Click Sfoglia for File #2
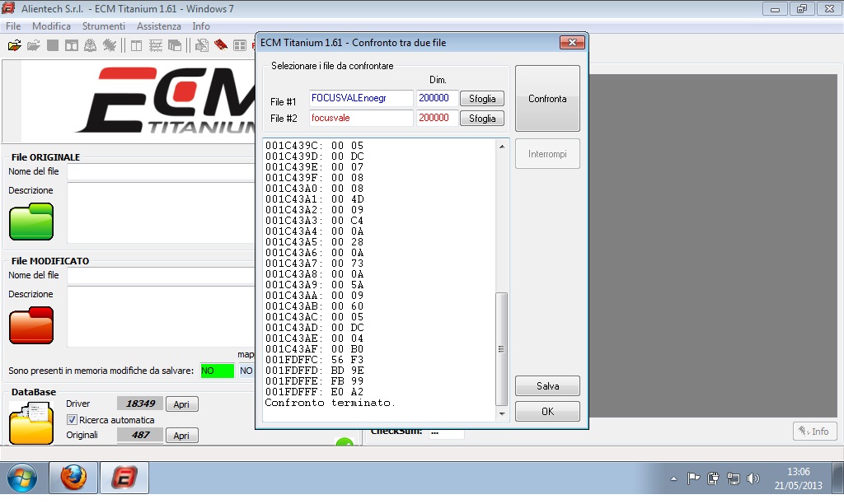Viewport: 844px width, 504px height. coord(481,119)
